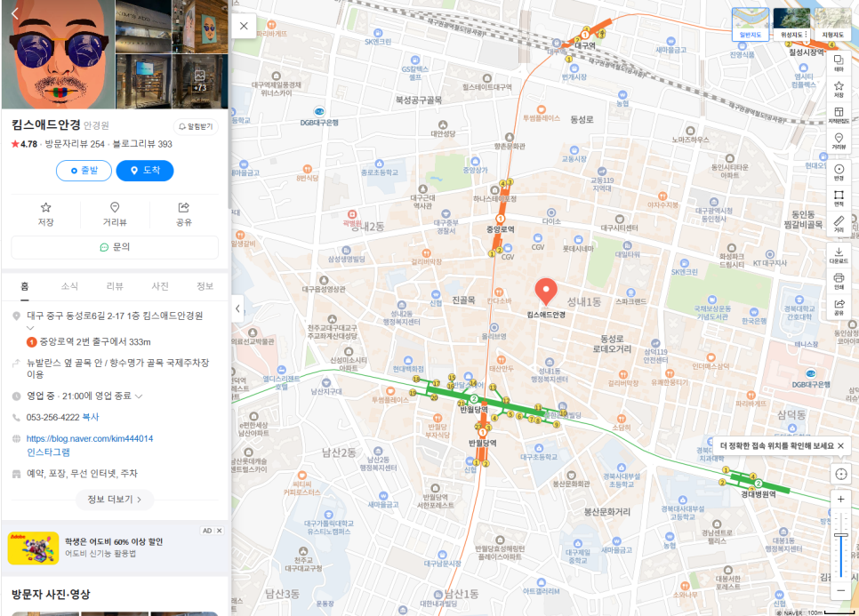This screenshot has width=859, height=616.
Task: Click the 반월당역 line 2 station marker
Action: pyautogui.click(x=474, y=398)
